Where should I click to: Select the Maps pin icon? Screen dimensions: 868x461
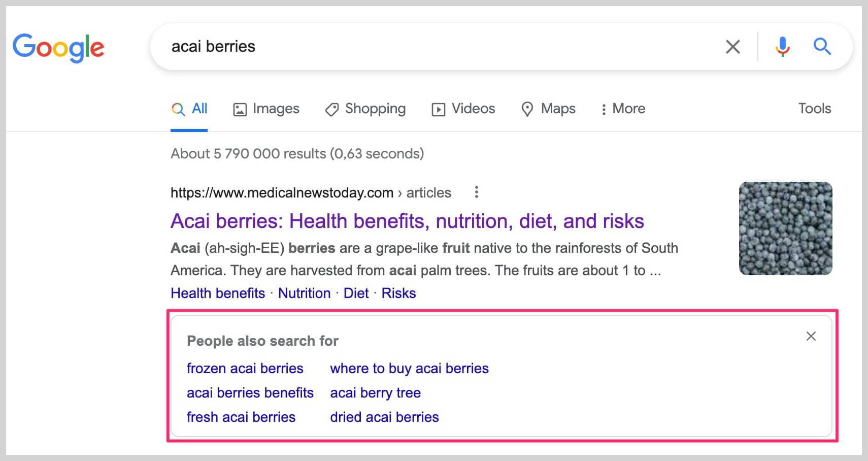coord(527,109)
